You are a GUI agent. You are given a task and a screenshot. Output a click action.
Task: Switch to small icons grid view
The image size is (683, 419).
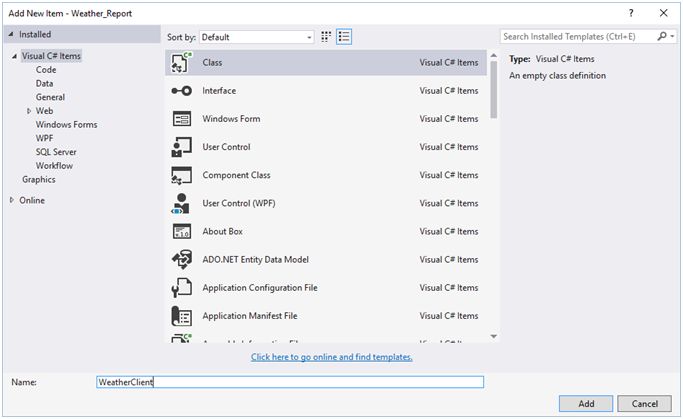tap(326, 37)
